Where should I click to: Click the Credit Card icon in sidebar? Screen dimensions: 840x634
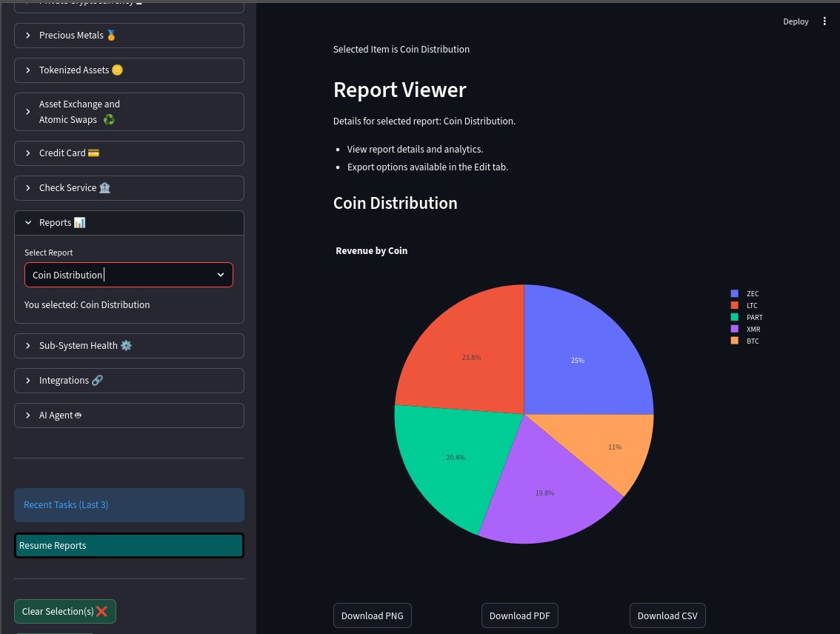pos(93,153)
